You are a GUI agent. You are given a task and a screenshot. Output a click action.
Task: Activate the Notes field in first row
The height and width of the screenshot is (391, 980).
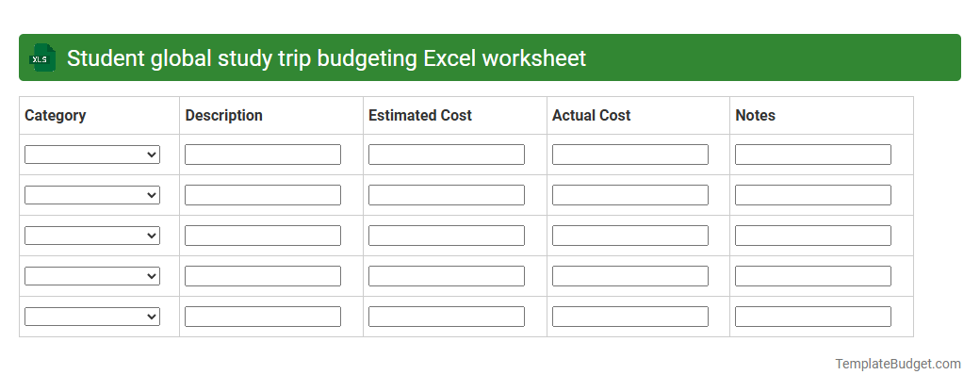tap(813, 155)
